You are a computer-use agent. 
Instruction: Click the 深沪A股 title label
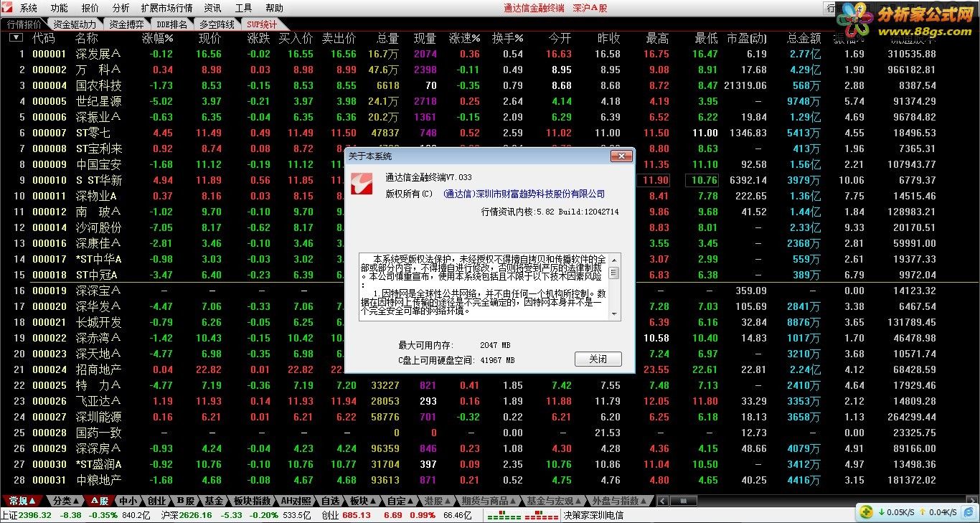[x=590, y=8]
